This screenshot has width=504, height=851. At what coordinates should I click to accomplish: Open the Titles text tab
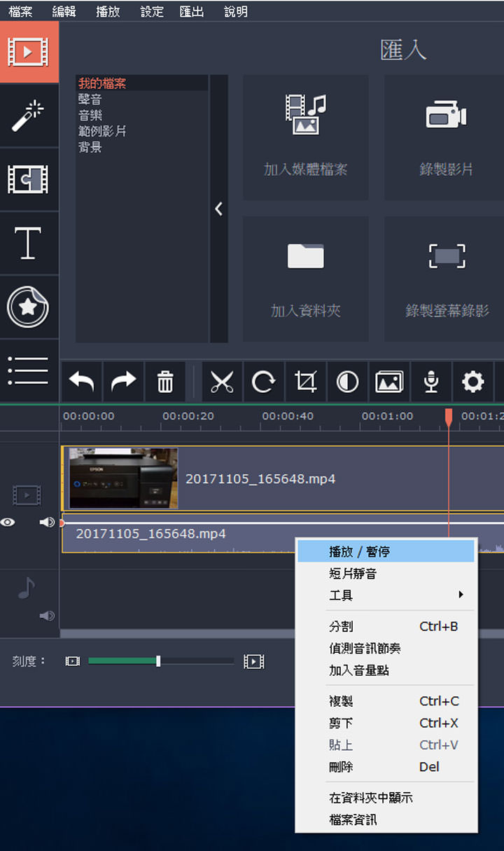pyautogui.click(x=29, y=244)
